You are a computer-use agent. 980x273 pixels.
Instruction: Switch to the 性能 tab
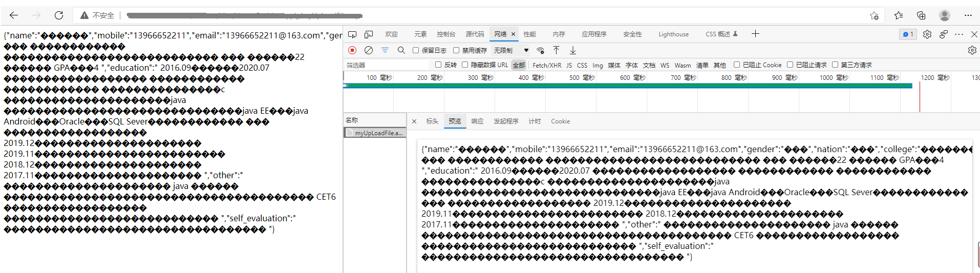click(x=530, y=34)
